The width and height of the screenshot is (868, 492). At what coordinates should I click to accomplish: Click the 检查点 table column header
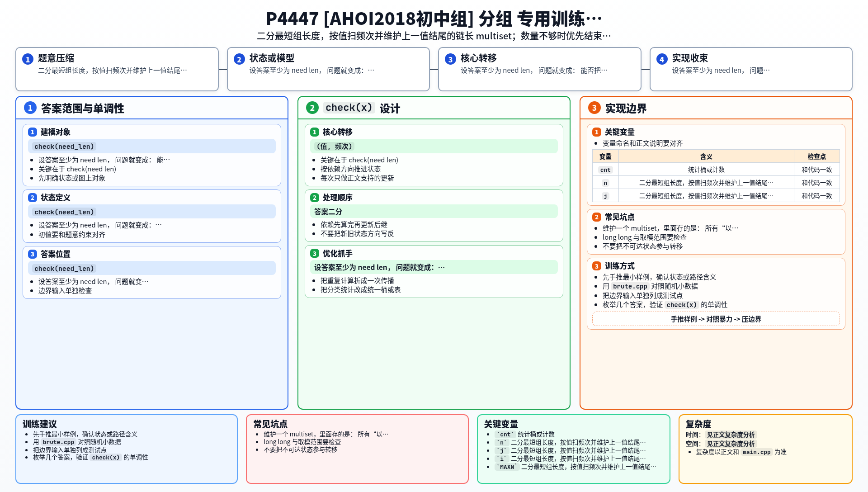click(816, 156)
